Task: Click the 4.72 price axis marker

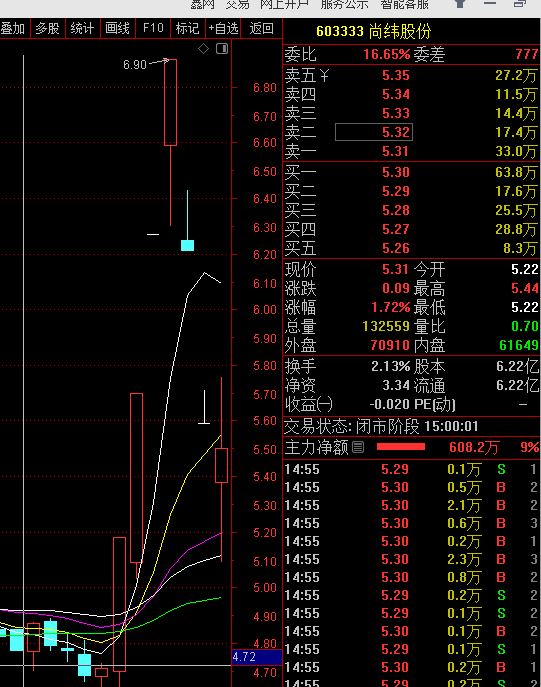Action: pyautogui.click(x=257, y=657)
